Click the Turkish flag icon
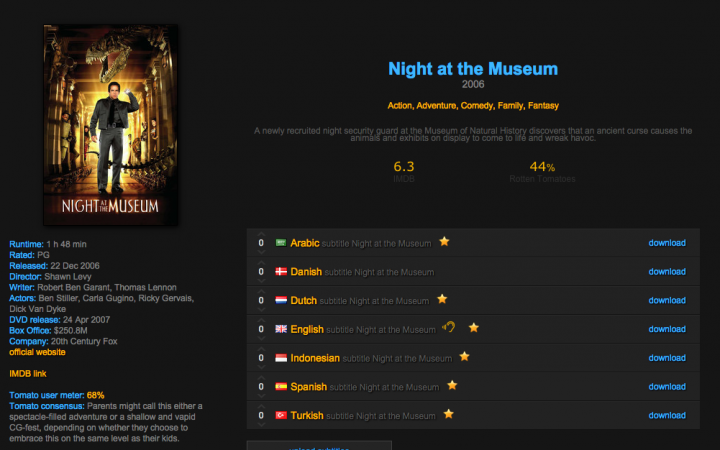Image resolution: width=720 pixels, height=450 pixels. [281, 415]
